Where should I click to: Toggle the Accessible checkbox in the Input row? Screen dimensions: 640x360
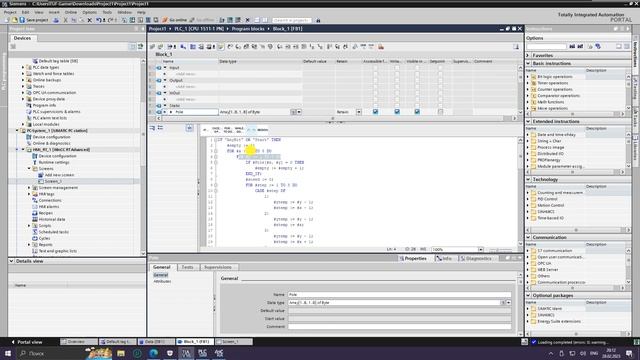[x=375, y=68]
